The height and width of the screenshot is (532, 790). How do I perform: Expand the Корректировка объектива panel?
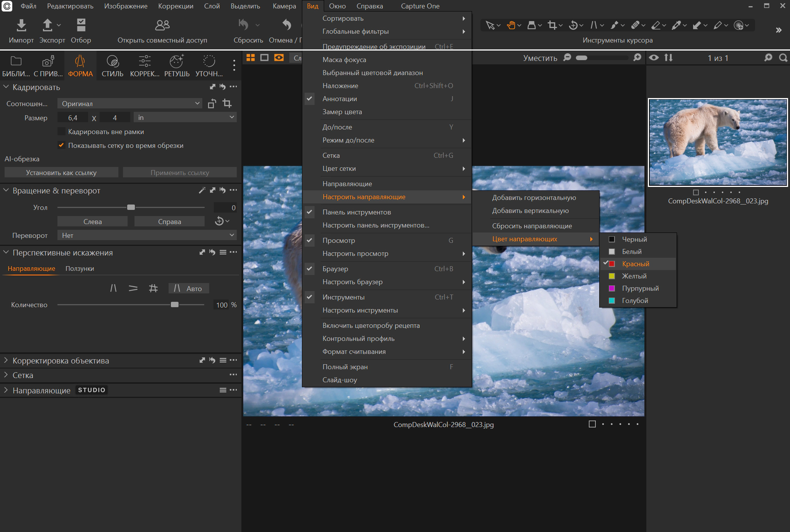coord(61,360)
